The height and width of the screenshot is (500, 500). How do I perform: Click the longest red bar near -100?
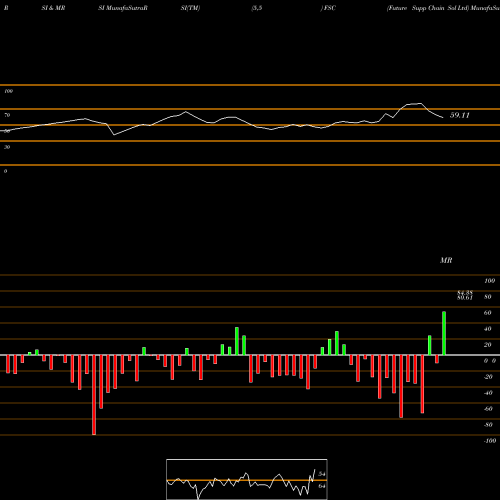(94, 395)
